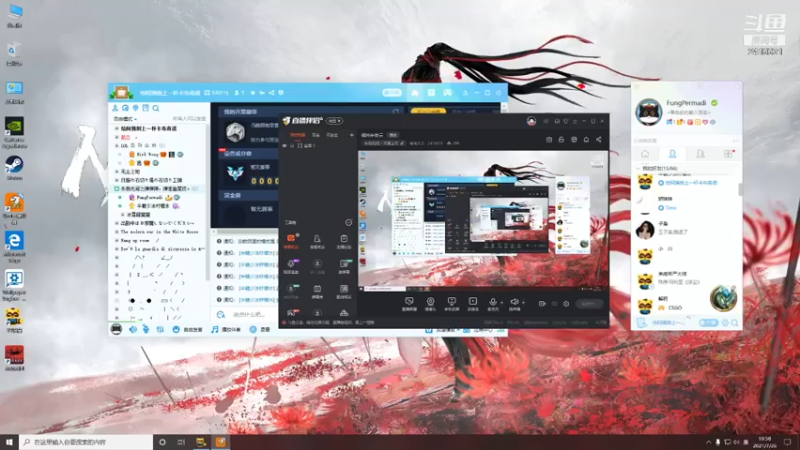
Task: Open the mode dropdown above the YY channel list
Action: (125, 119)
